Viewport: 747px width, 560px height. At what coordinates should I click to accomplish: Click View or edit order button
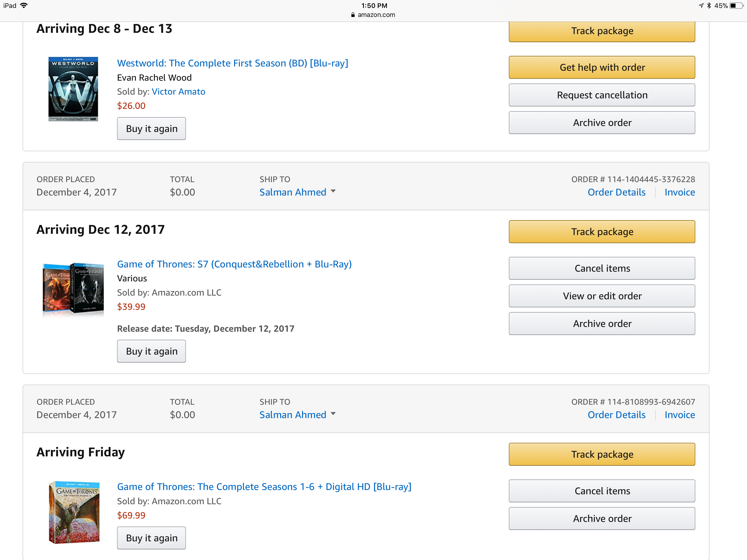[602, 296]
